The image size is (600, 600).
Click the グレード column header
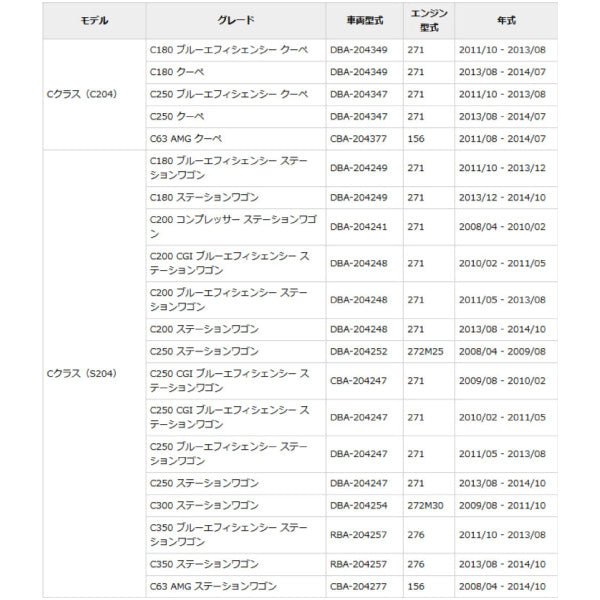pos(235,20)
